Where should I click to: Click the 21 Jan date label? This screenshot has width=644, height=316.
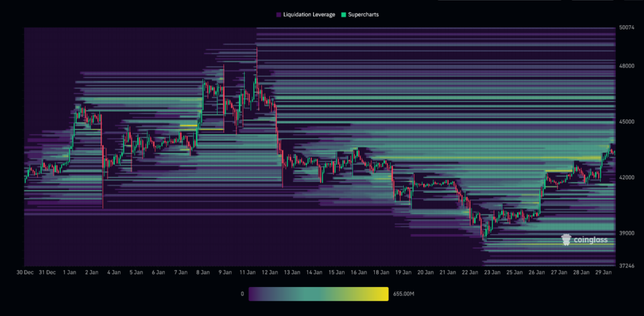tap(448, 272)
